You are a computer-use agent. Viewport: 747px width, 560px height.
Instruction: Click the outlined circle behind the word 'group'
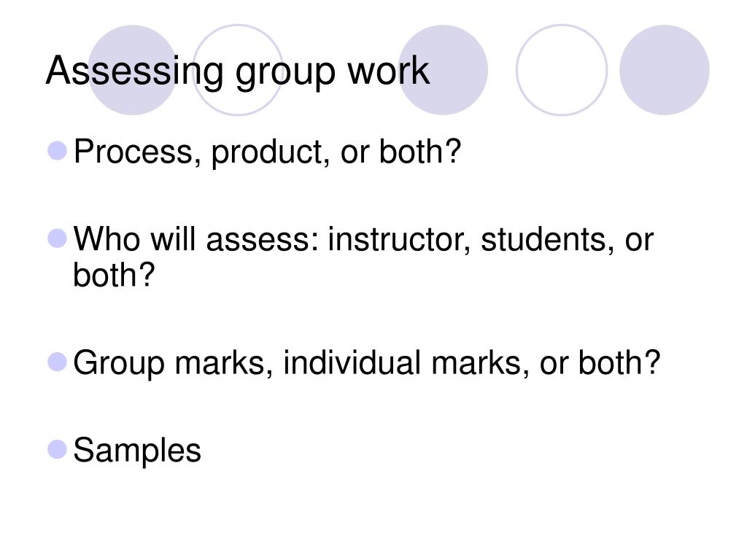(x=238, y=70)
